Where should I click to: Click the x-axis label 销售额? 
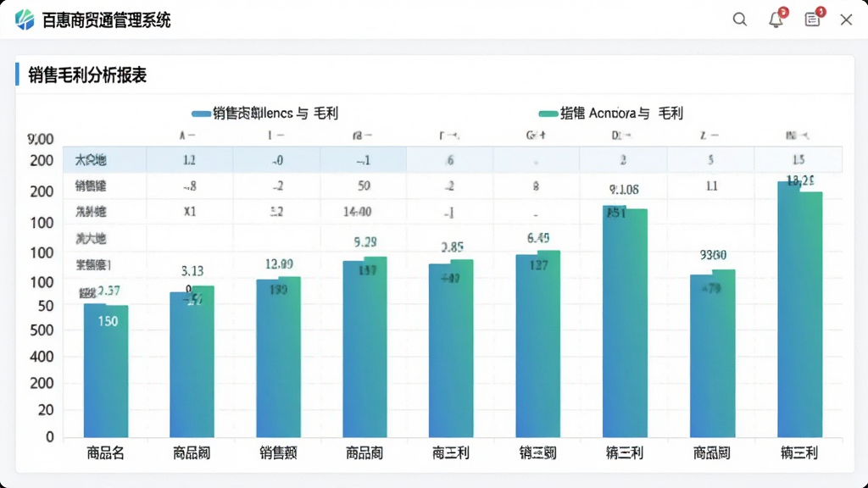(278, 453)
